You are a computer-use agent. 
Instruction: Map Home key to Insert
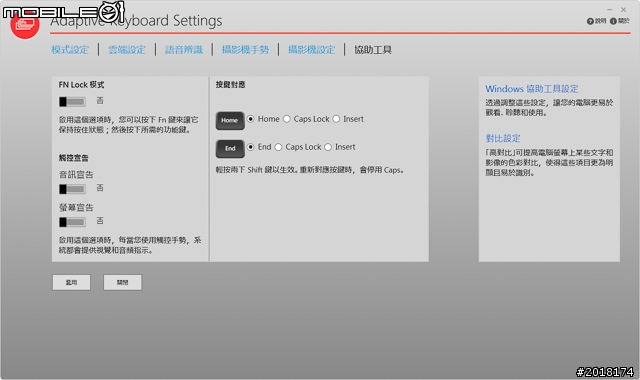pos(336,119)
